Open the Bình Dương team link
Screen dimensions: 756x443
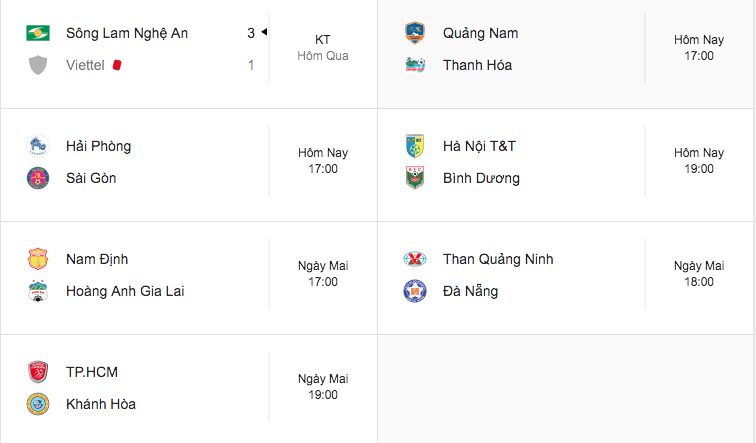(481, 178)
